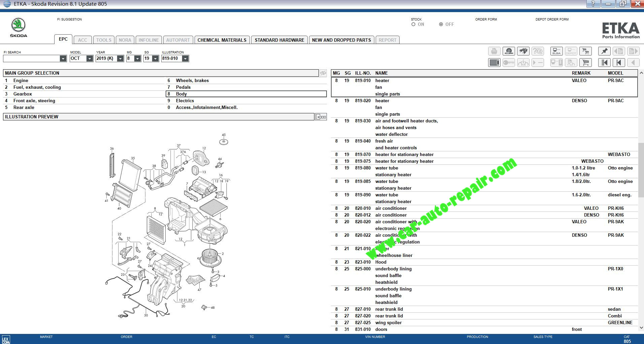Image resolution: width=644 pixels, height=344 pixels.
Task: Click the NORA tab
Action: (x=125, y=40)
